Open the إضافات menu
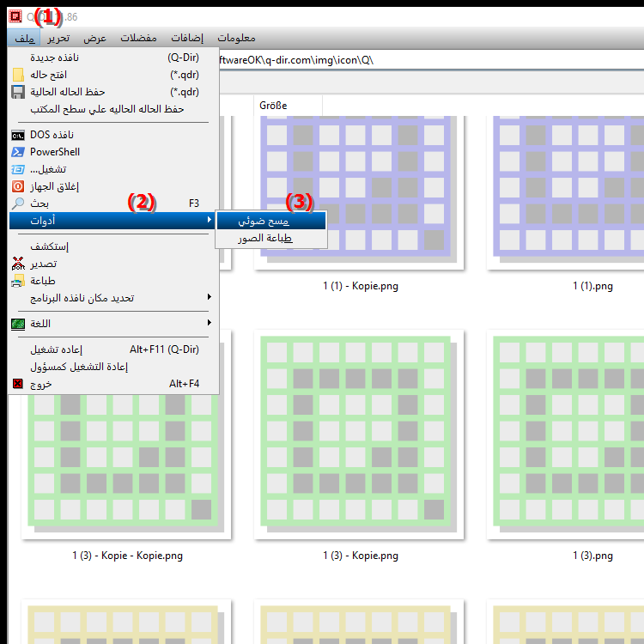644x644 pixels. [187, 38]
